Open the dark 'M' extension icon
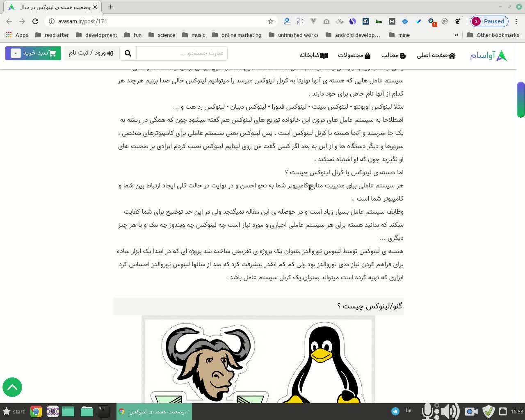 [392, 21]
